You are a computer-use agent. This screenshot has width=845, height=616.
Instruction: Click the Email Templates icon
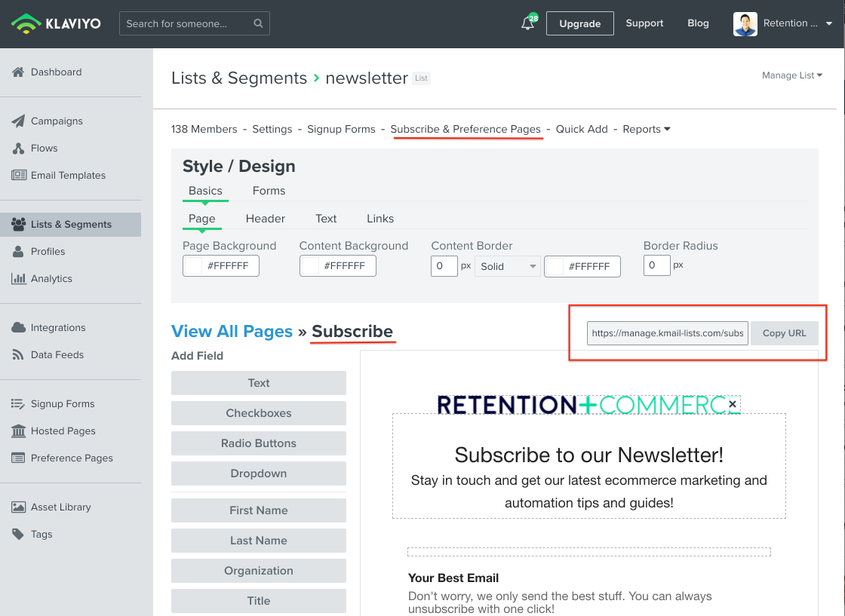coord(19,175)
